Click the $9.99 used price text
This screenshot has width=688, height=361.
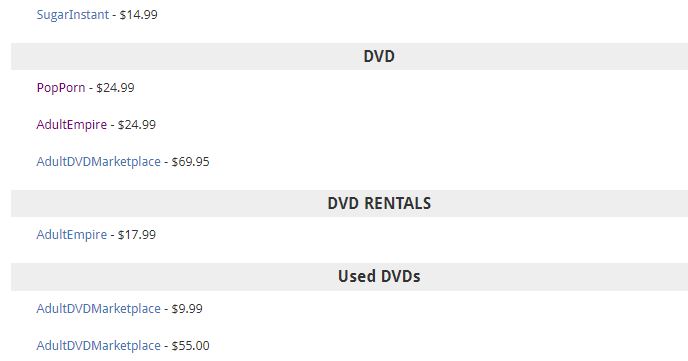(187, 308)
